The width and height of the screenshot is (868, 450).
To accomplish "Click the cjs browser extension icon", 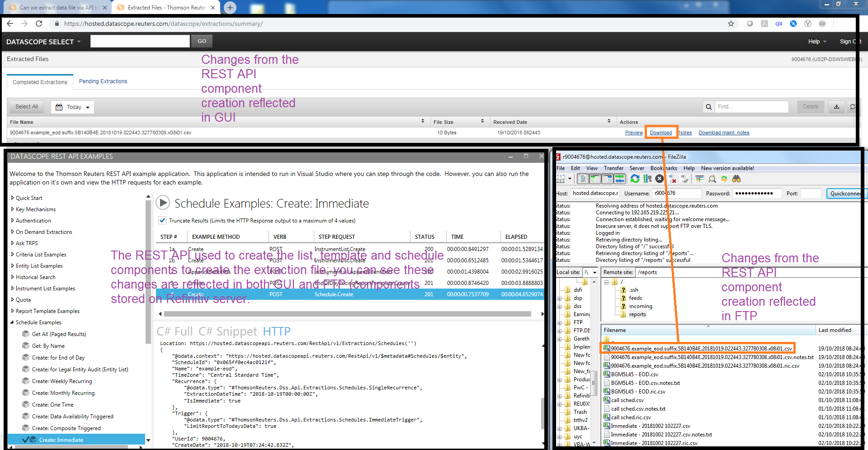I will coord(778,24).
